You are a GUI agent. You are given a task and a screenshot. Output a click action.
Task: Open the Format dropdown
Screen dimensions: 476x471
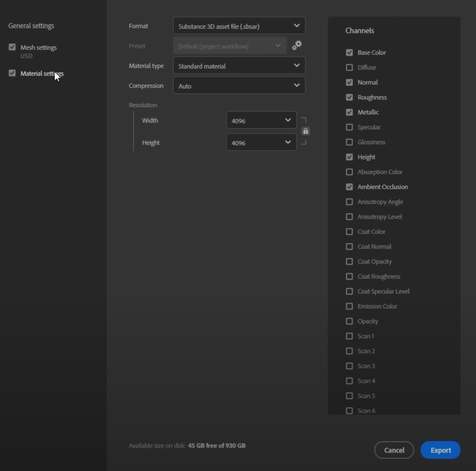tap(239, 26)
